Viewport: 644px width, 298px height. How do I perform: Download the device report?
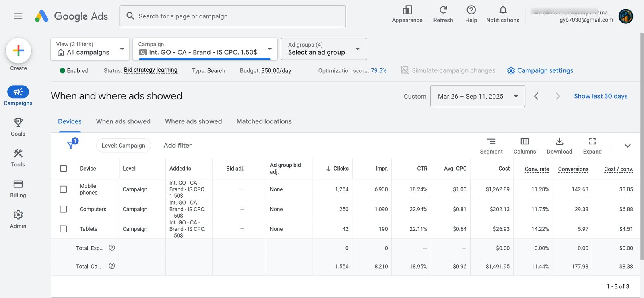(559, 146)
